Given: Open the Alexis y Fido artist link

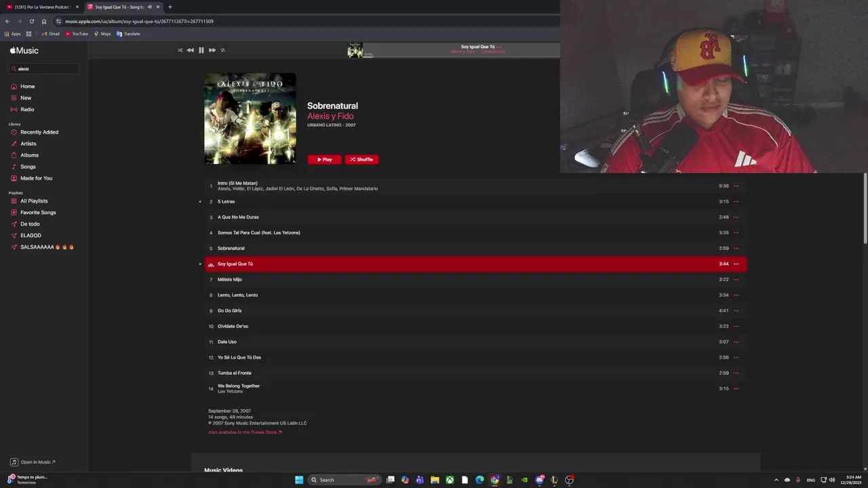Looking at the screenshot, I should 330,117.
